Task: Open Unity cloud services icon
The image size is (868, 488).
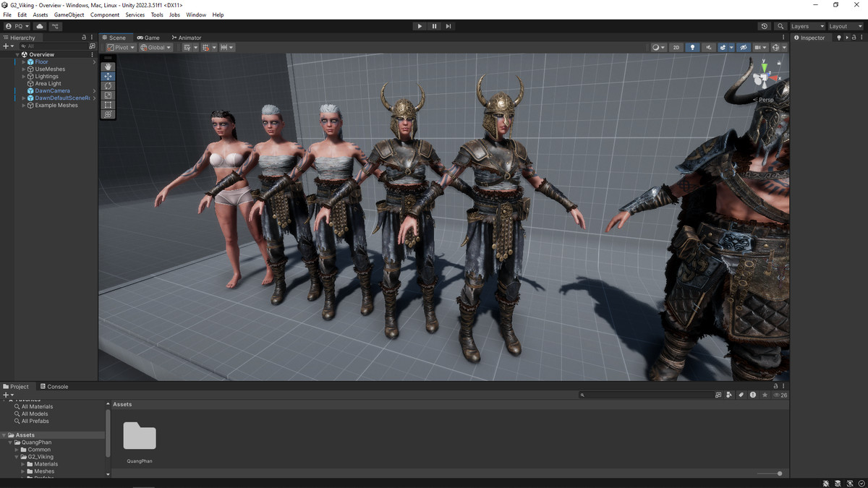Action: (x=40, y=26)
